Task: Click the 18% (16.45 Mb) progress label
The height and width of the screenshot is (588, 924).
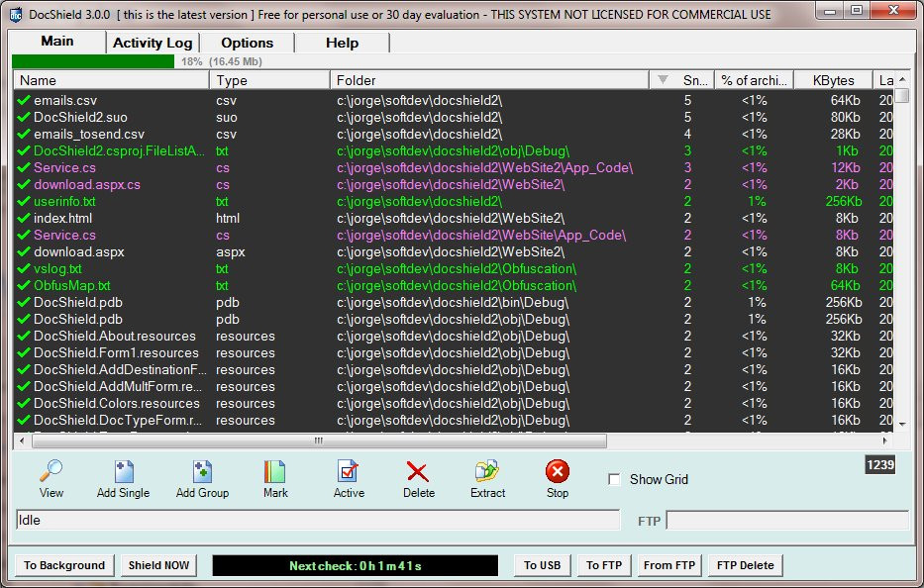Action: [x=222, y=61]
